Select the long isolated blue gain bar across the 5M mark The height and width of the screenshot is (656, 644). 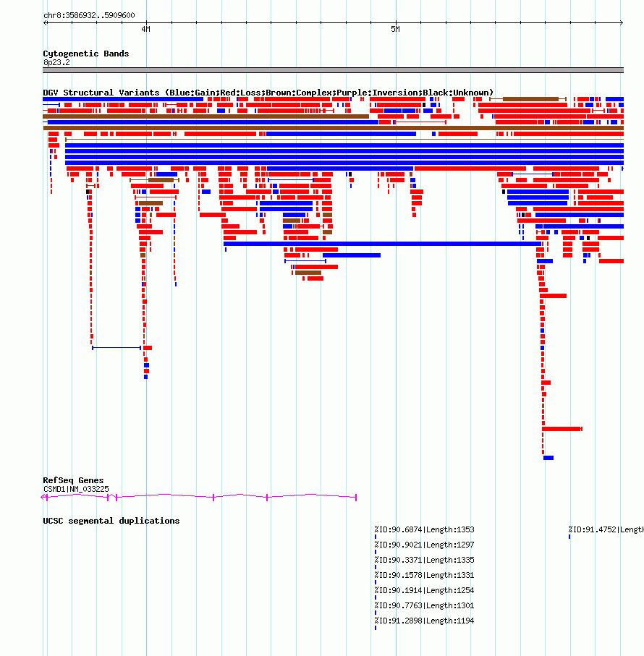(x=383, y=244)
